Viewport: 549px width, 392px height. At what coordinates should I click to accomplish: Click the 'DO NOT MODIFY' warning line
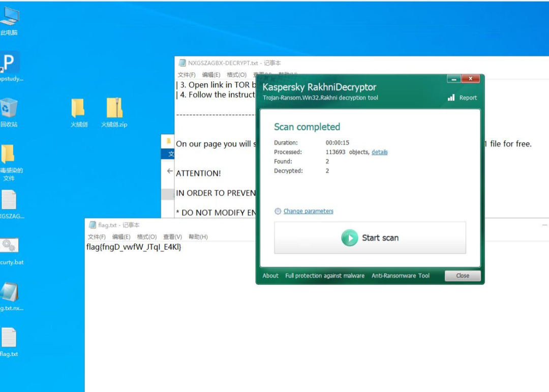[x=216, y=213]
